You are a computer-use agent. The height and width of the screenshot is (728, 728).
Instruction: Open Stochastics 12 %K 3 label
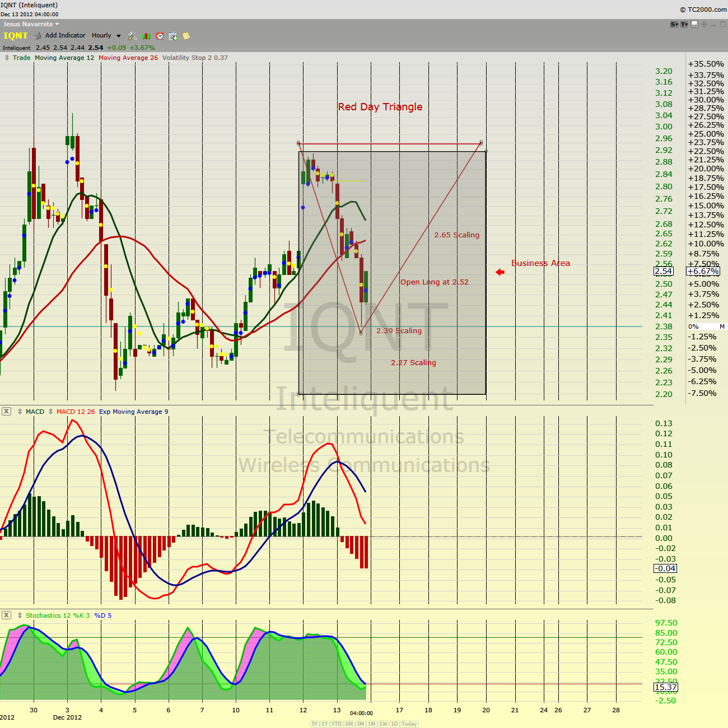coord(58,615)
